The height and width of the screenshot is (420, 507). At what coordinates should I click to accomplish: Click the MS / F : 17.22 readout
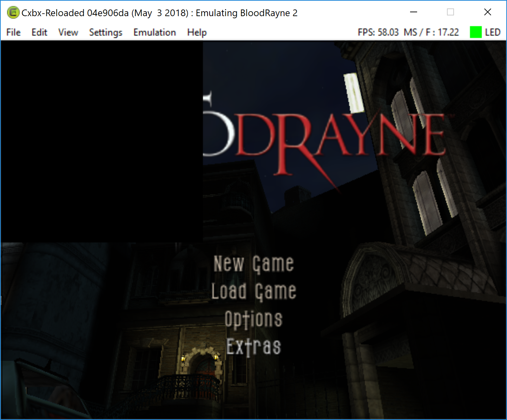click(x=431, y=32)
